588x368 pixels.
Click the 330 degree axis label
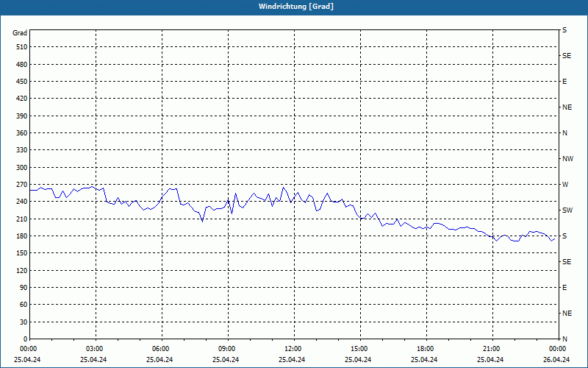[x=22, y=150]
